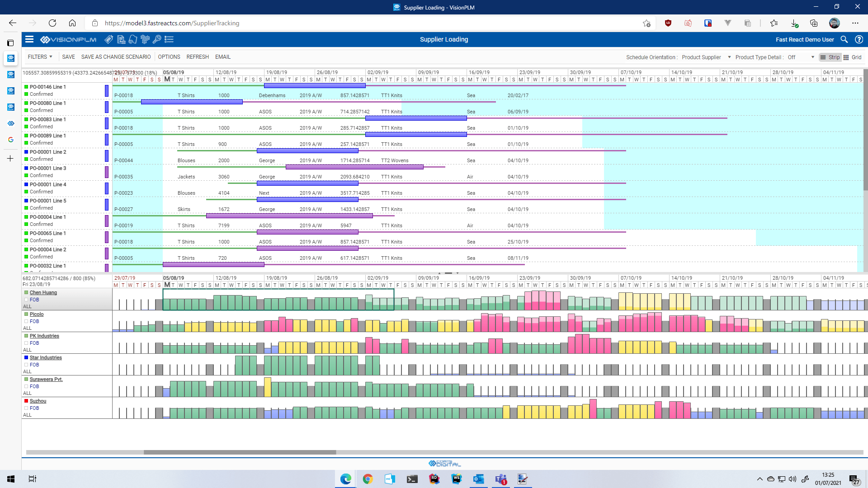Open the Product Type Detail dropdown
Image resolution: width=868 pixels, height=488 pixels.
801,57
